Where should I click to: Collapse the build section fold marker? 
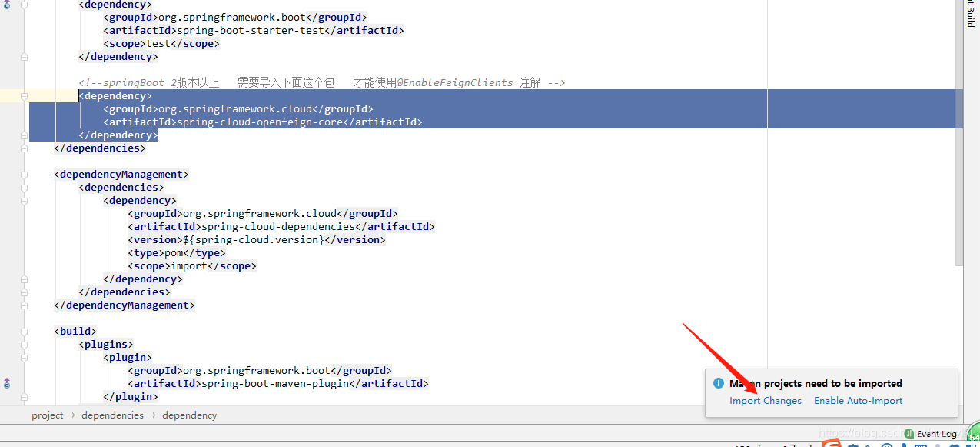(24, 331)
